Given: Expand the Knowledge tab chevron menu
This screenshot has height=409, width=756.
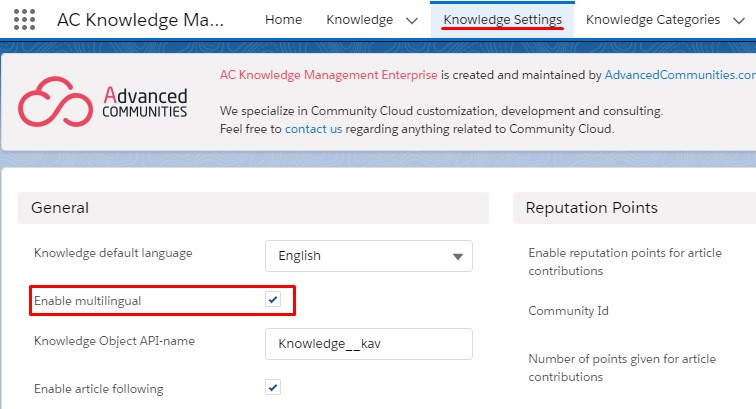Looking at the screenshot, I should click(x=412, y=21).
